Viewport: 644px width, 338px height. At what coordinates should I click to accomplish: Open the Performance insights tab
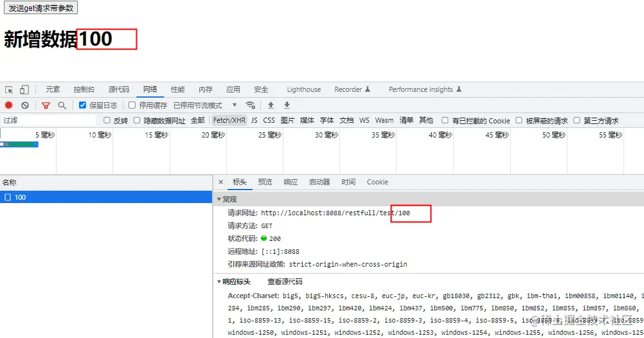(425, 89)
